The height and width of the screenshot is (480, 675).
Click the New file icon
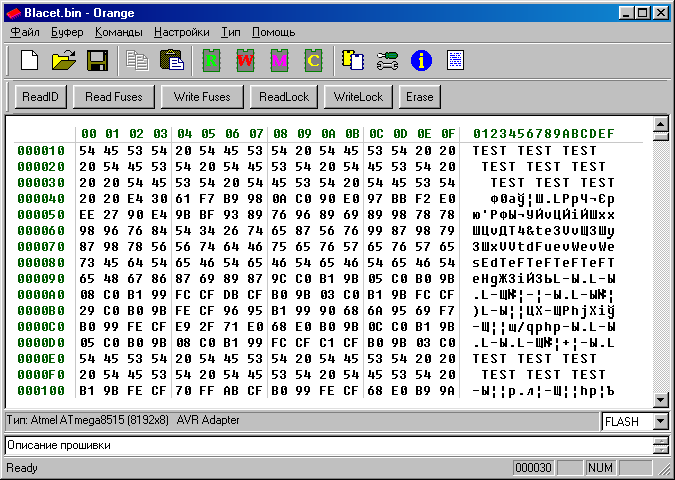click(30, 60)
